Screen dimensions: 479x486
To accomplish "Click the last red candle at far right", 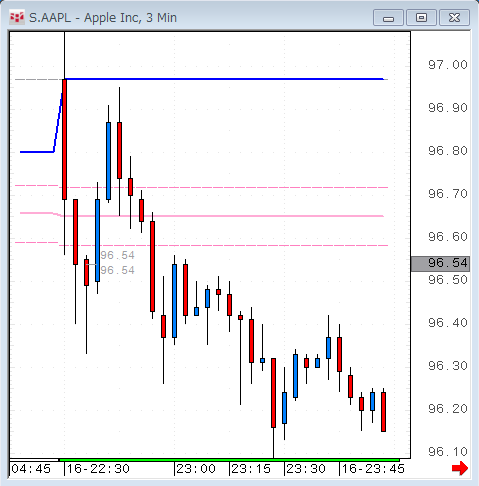I will point(383,412).
